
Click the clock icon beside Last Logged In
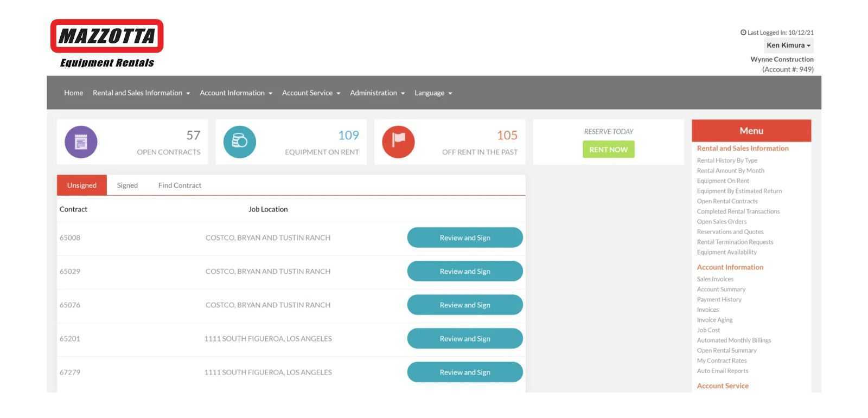[x=743, y=33]
